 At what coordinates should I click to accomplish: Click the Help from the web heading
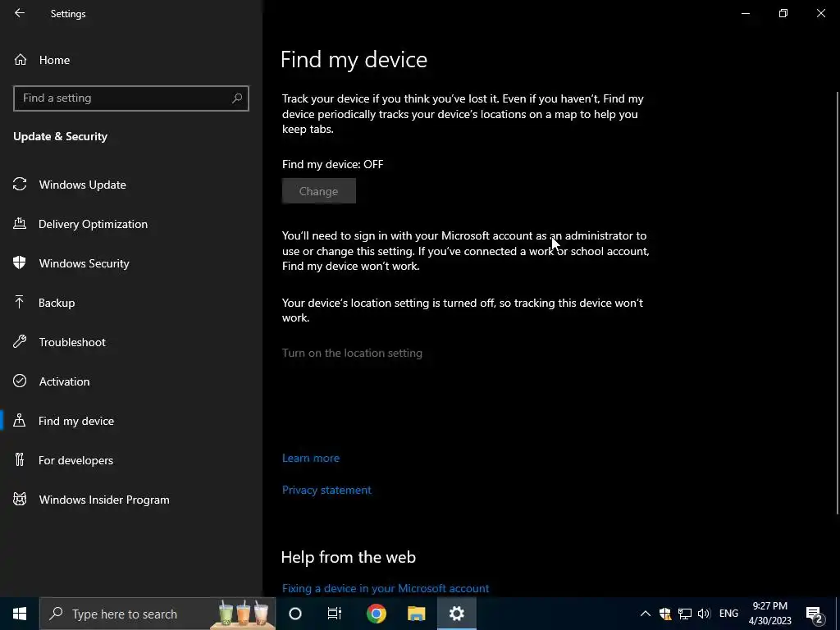pos(348,557)
